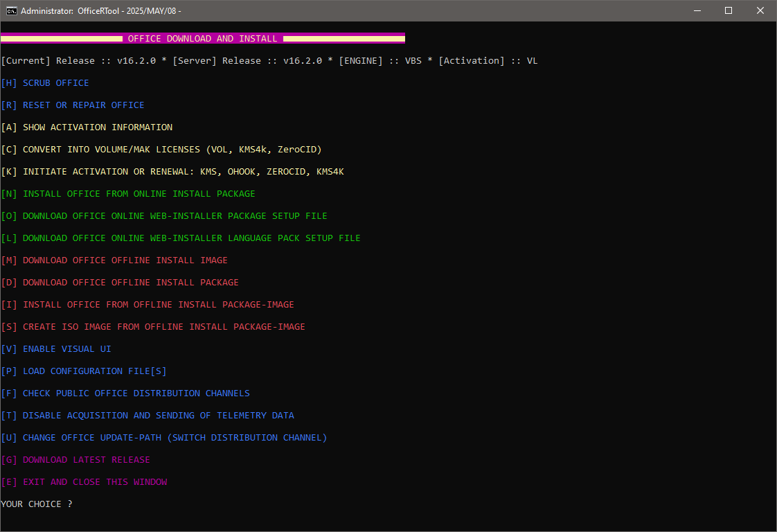Click SHOW ACTIVATION INFORMATION option

click(x=97, y=127)
